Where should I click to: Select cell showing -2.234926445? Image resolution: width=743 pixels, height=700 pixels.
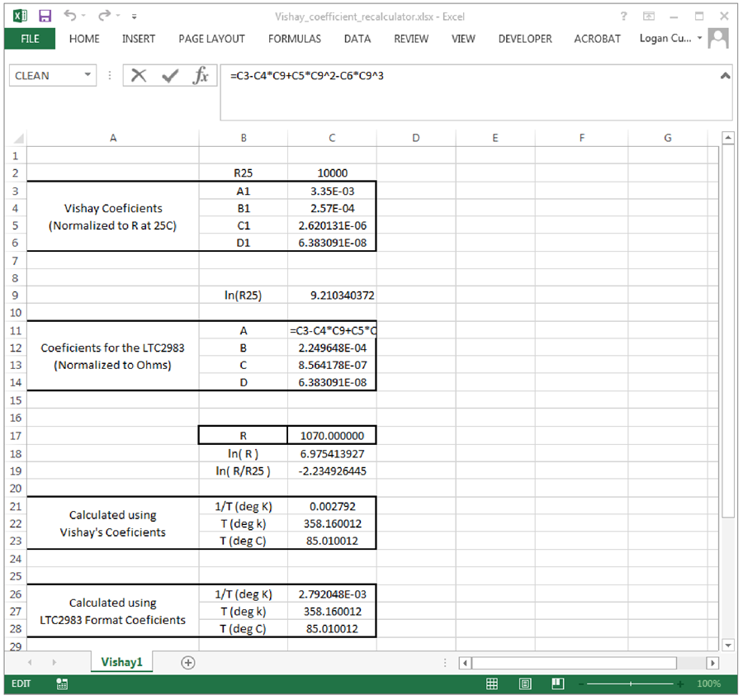(332, 471)
